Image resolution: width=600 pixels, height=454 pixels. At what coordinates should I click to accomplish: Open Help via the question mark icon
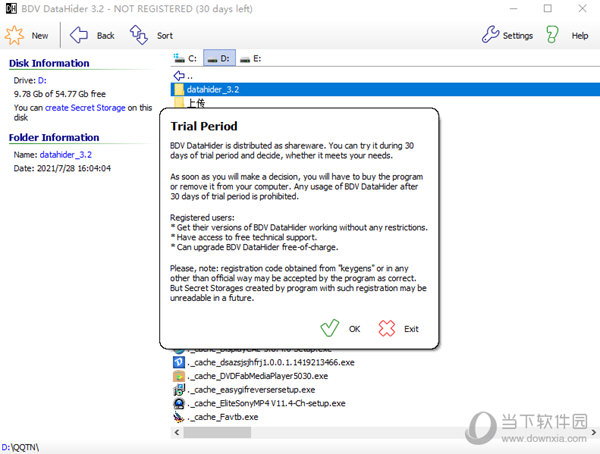click(x=552, y=34)
